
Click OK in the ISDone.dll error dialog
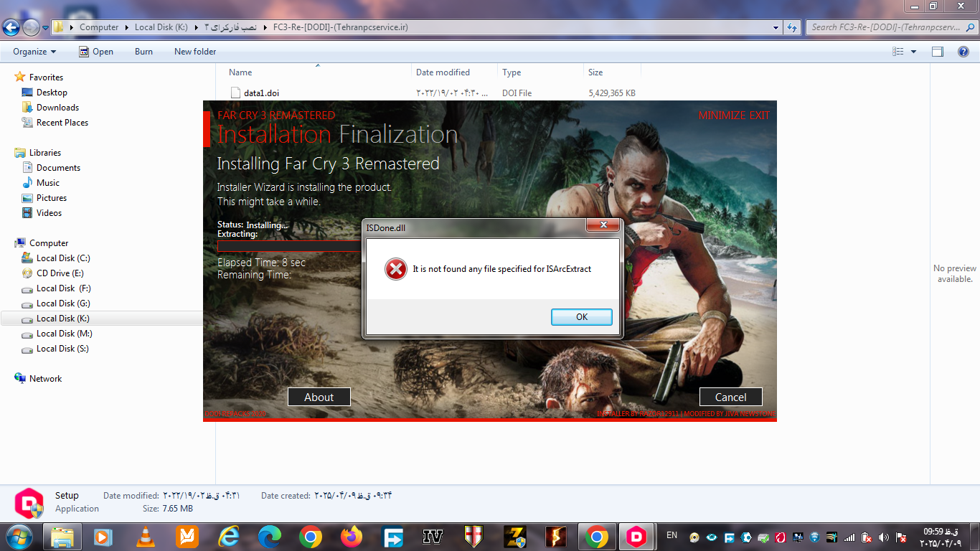pyautogui.click(x=581, y=317)
